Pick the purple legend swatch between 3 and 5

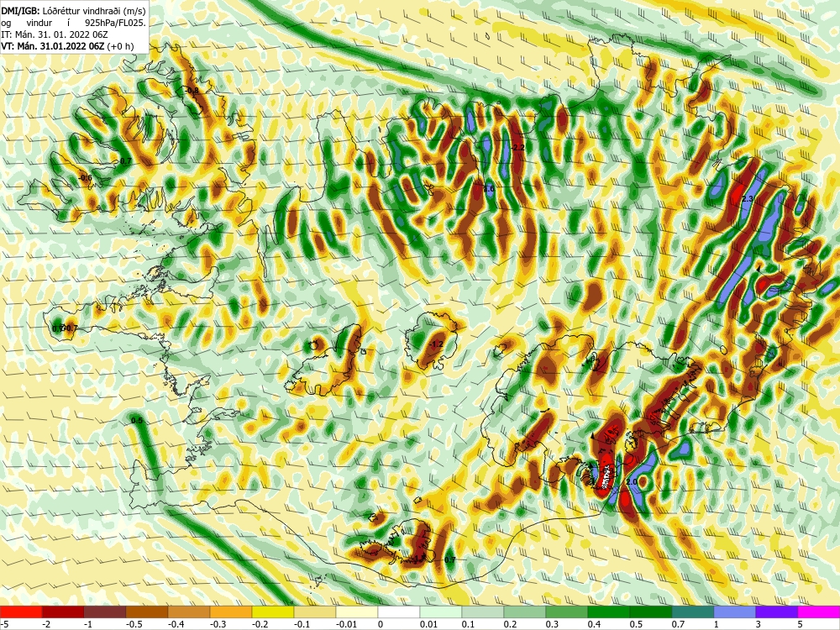coord(777,612)
